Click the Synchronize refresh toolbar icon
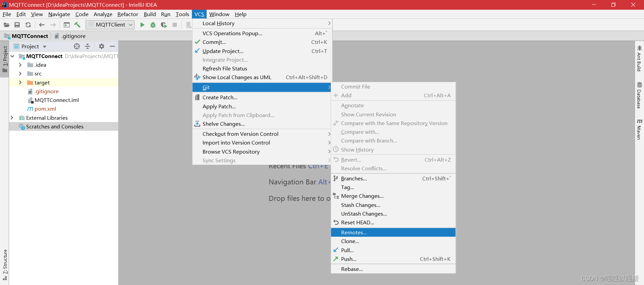 click(28, 25)
